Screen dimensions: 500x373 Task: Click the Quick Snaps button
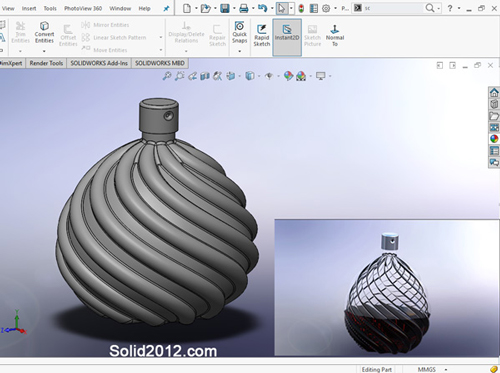240,32
